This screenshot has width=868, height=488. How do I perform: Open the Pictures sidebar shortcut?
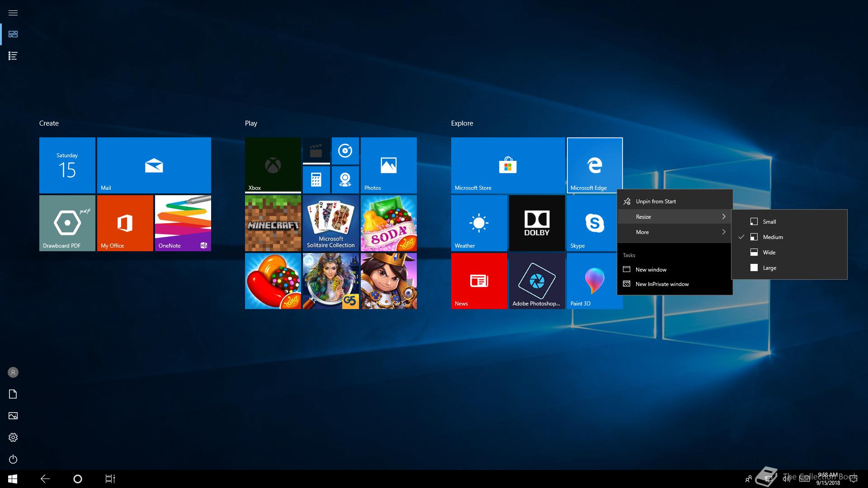click(x=13, y=416)
